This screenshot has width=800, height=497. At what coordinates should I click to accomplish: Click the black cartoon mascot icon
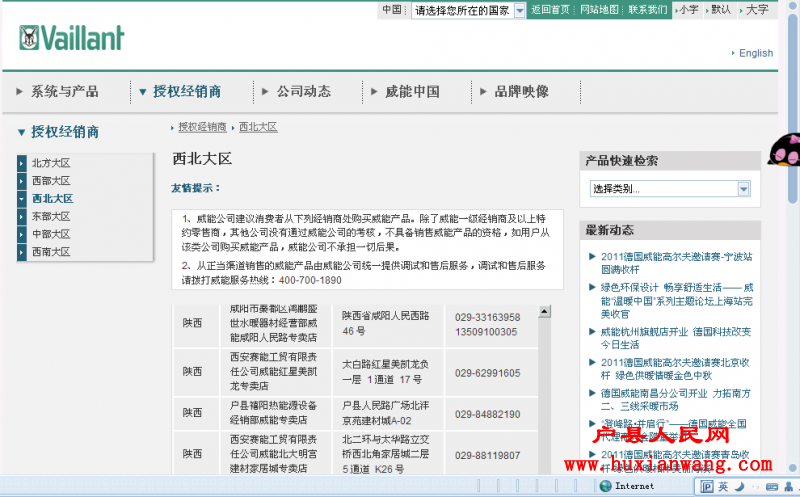pos(784,150)
